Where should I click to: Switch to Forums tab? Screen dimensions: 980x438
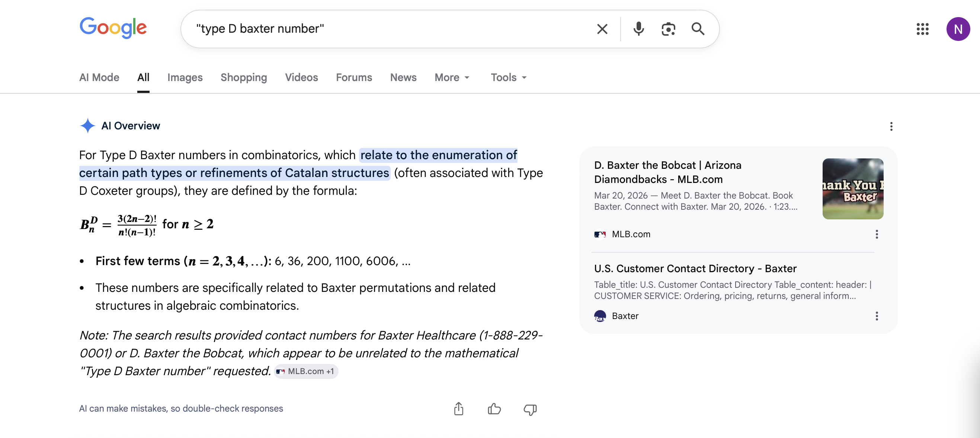354,77
